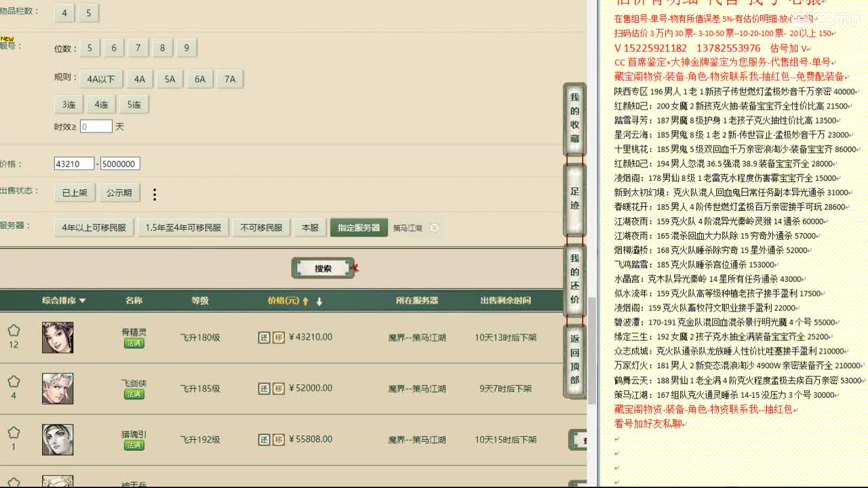Image resolution: width=868 pixels, height=488 pixels.
Task: Select 指定服务器 server option
Action: (359, 228)
